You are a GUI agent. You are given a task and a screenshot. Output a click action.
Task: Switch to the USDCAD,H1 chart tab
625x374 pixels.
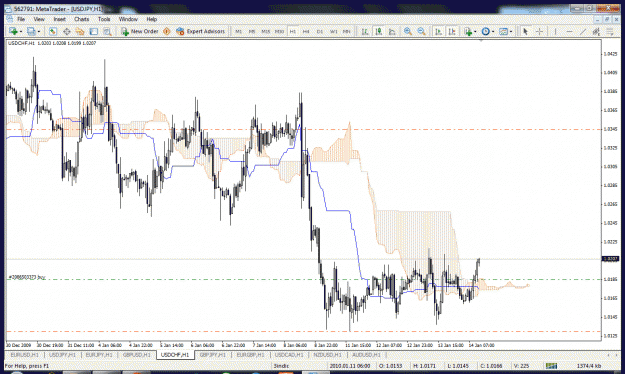[x=289, y=355]
